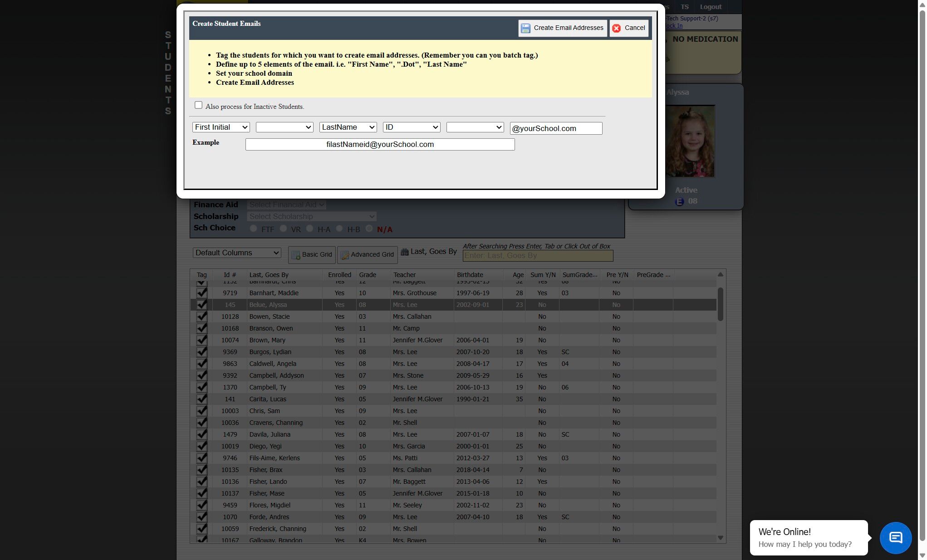Click the grid scroll-up arrow
927x560 pixels.
point(720,275)
